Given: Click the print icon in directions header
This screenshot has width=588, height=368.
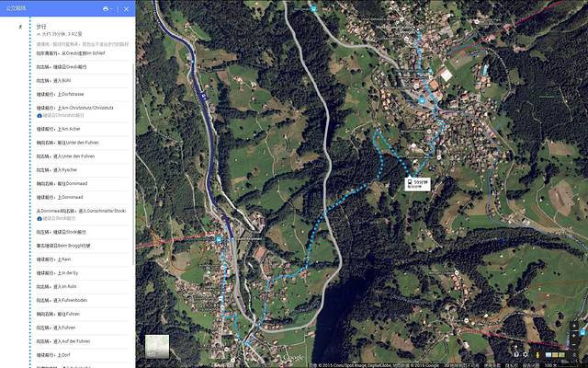Looking at the screenshot, I should pos(106,8).
